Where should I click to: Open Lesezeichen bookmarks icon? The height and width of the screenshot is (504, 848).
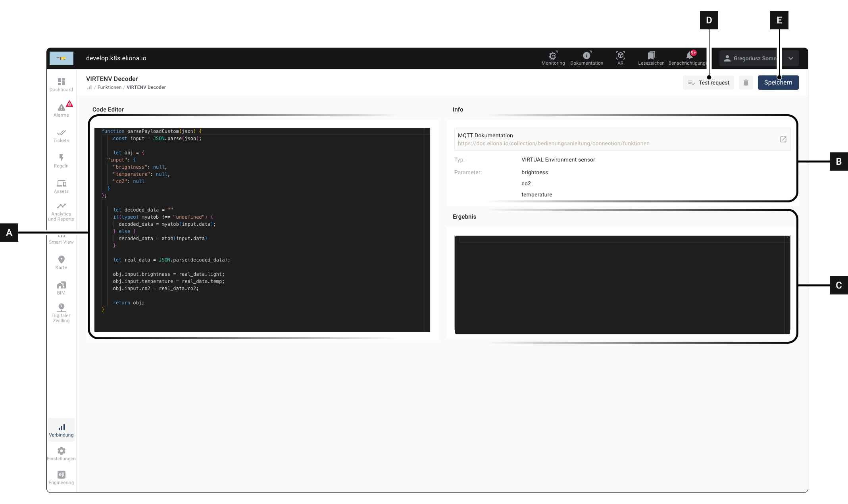click(x=651, y=56)
